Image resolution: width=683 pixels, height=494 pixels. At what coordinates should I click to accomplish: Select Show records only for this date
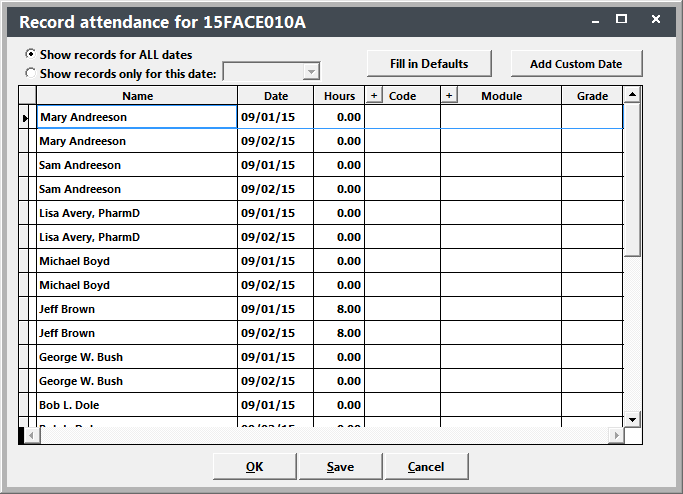31,73
